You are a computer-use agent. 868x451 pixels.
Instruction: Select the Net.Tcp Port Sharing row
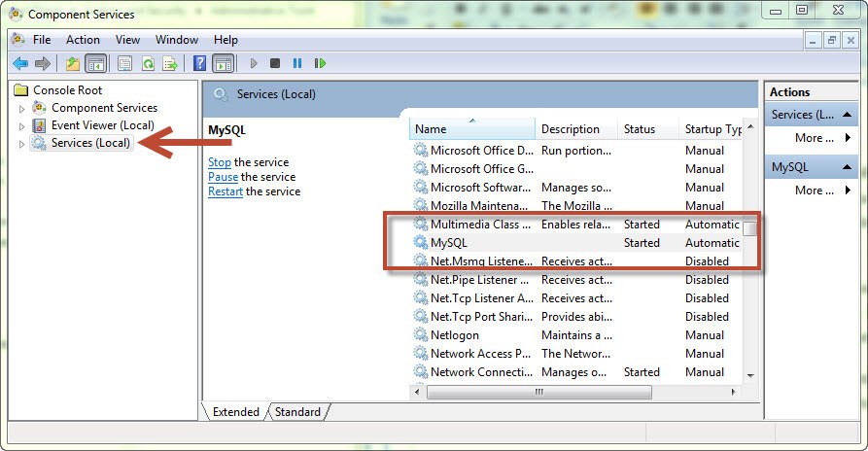tap(576, 317)
